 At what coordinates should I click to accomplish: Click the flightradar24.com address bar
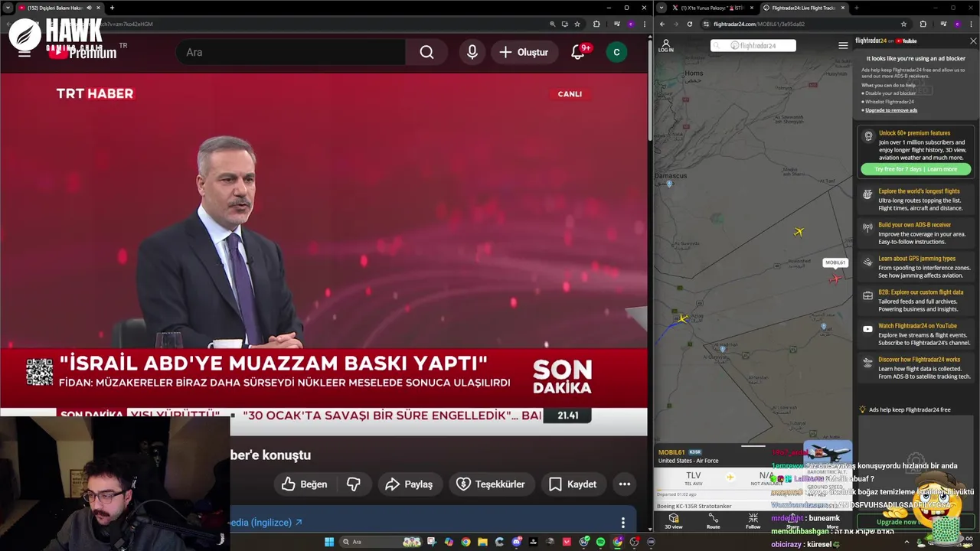pos(804,24)
